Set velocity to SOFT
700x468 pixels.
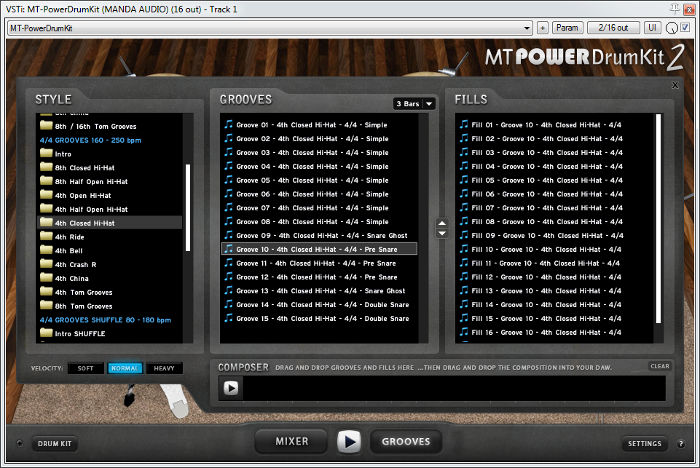click(x=86, y=368)
